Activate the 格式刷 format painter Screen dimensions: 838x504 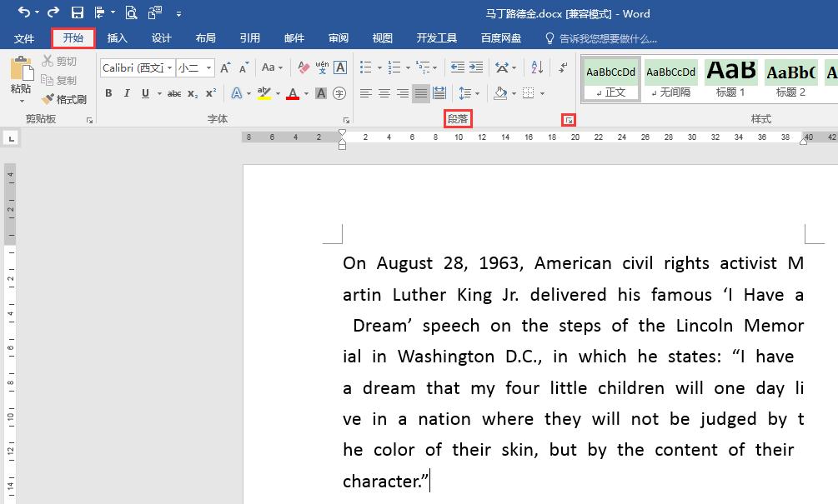point(64,99)
